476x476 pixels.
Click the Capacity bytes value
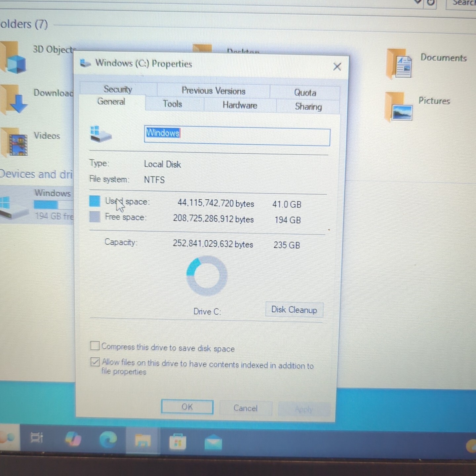[x=213, y=244]
